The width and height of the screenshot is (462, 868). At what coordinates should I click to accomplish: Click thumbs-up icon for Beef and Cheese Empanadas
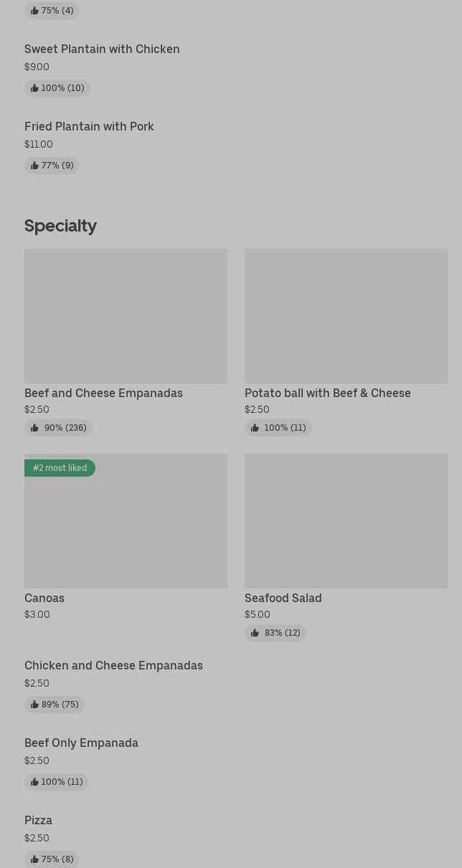34,428
